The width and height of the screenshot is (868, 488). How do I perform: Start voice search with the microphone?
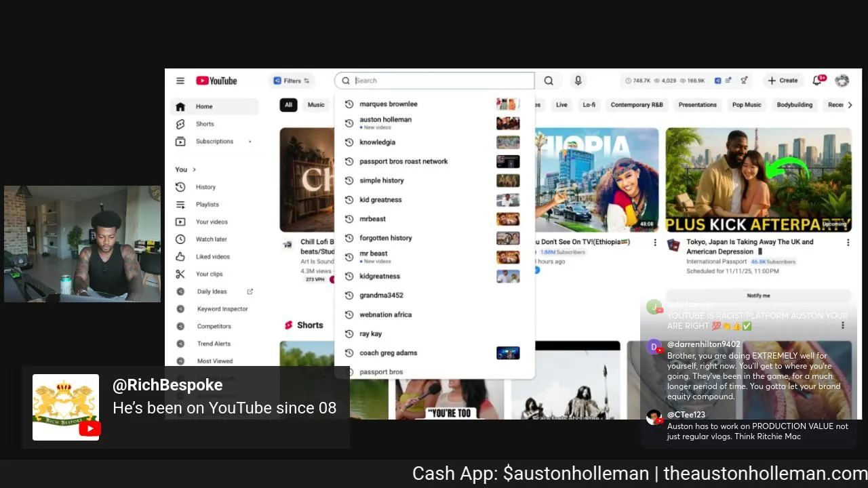click(578, 81)
